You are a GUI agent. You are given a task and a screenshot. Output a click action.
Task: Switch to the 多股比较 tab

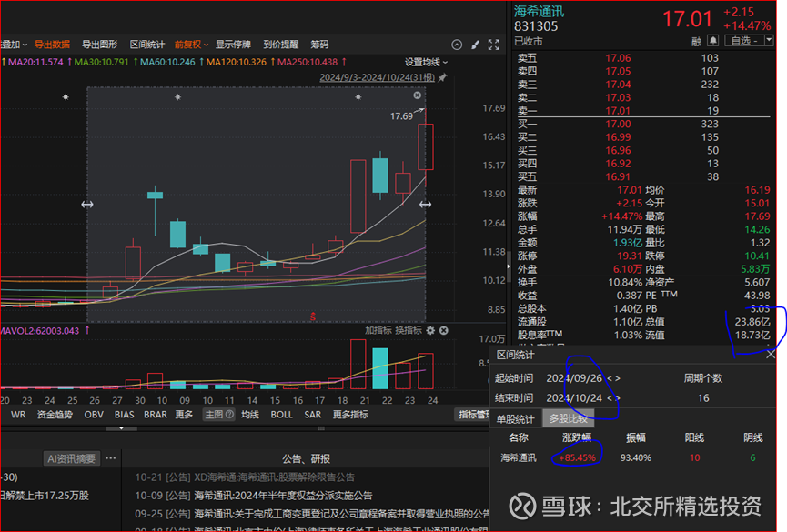[x=568, y=418]
